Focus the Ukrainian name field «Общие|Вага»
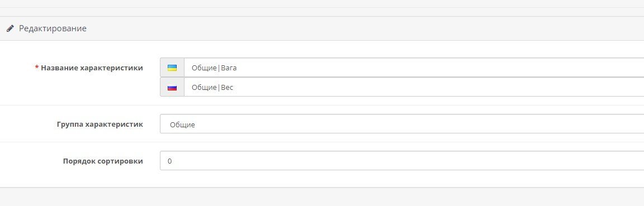644x206 pixels. 414,68
